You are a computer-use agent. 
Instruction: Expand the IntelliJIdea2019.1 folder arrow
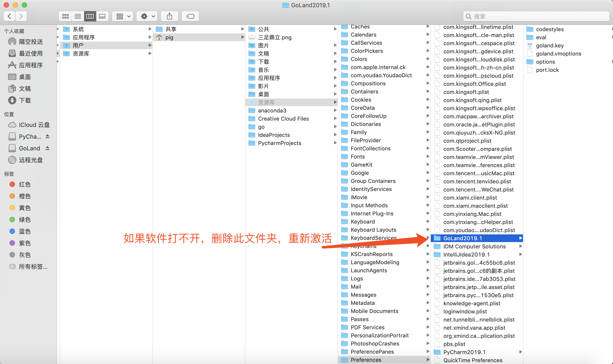[520, 254]
